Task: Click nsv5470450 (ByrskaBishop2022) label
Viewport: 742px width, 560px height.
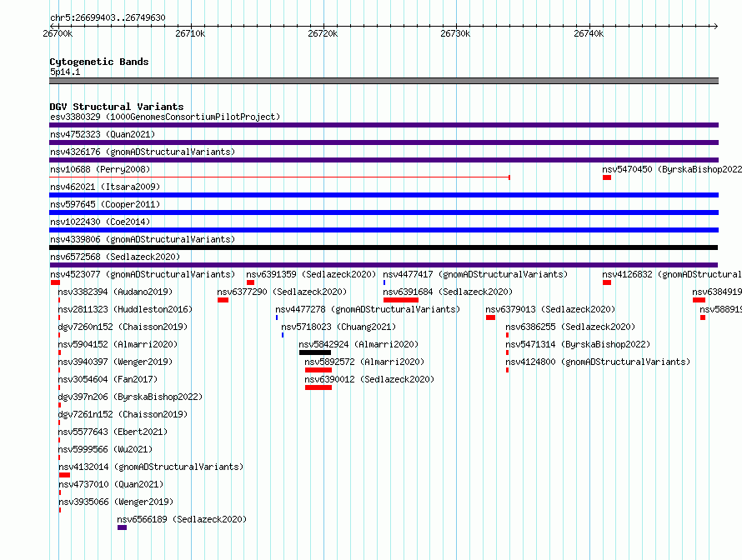Action: click(672, 169)
